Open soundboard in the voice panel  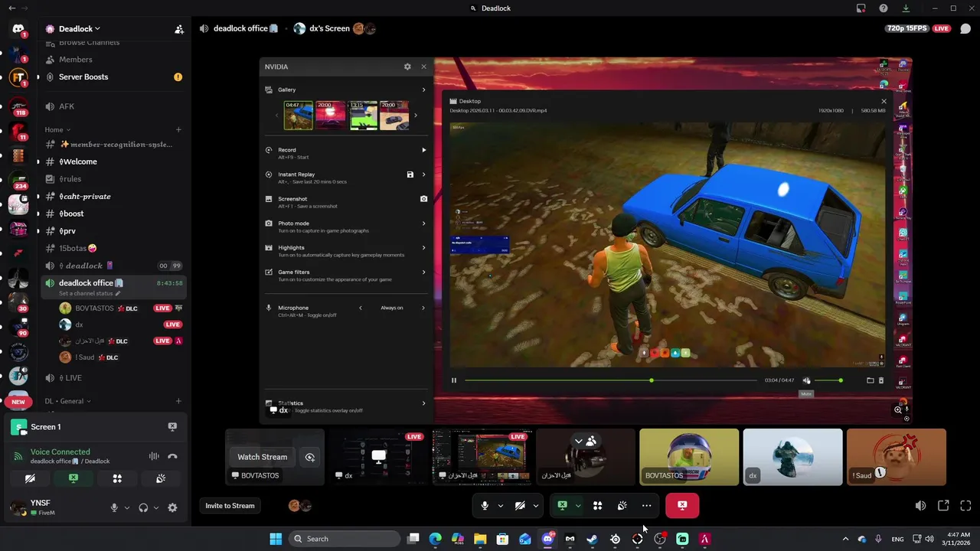point(161,478)
